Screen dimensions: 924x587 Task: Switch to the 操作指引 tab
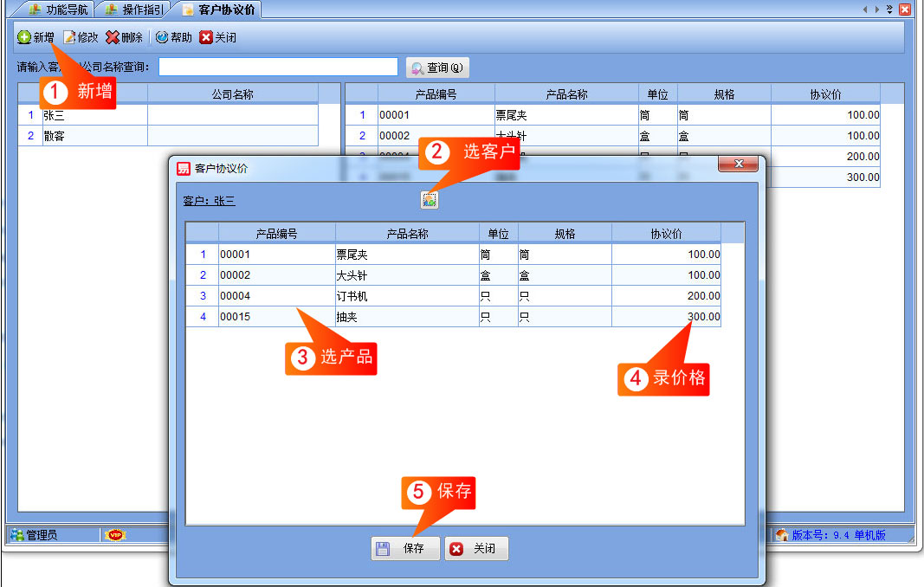coord(134,10)
